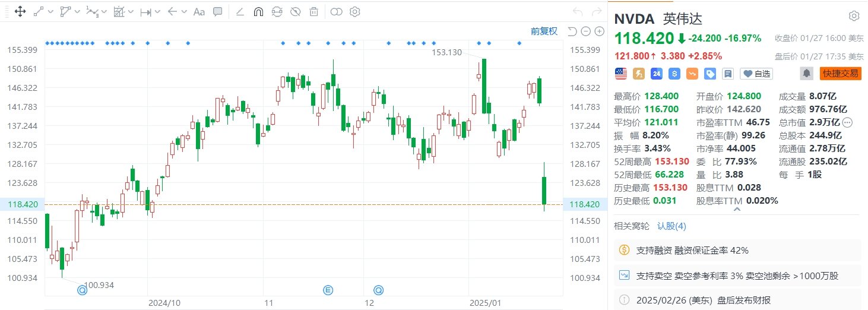The height and width of the screenshot is (310, 868).
Task: Open the 前复权 price adjustment selector
Action: [x=544, y=31]
